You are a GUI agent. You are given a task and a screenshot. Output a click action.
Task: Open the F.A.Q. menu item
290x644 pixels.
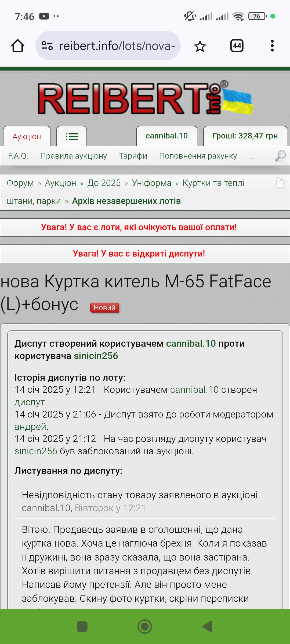18,156
